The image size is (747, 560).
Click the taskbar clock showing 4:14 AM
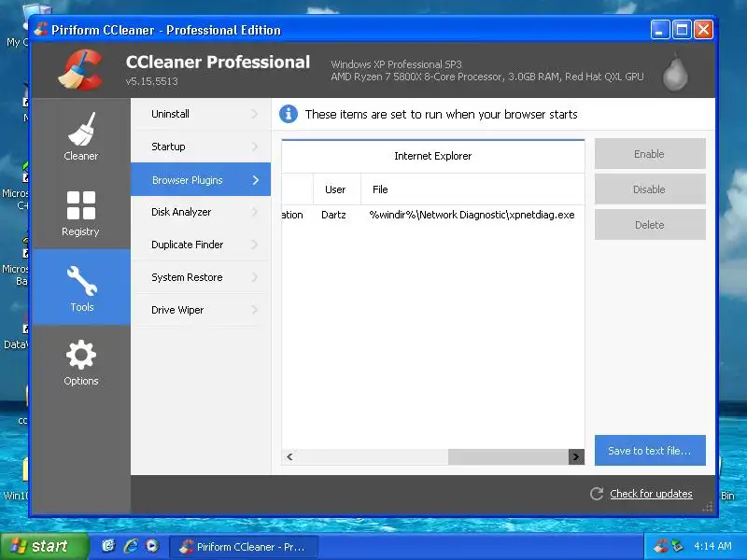point(712,546)
